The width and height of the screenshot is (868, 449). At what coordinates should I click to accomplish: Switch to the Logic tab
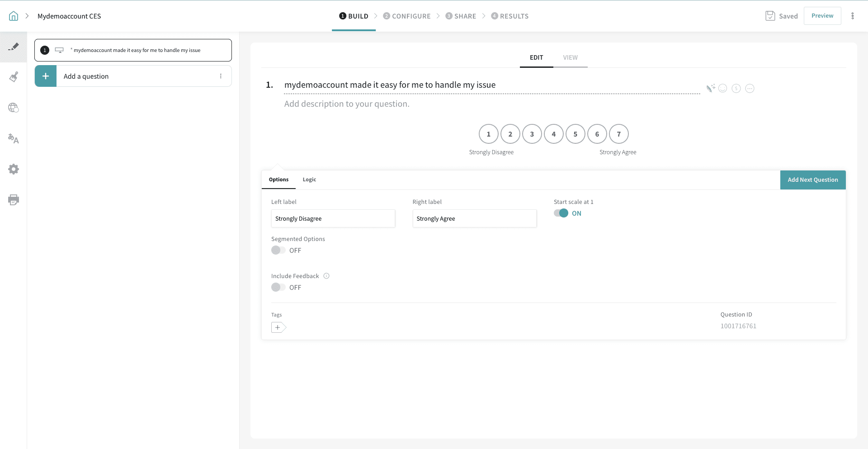coord(309,180)
